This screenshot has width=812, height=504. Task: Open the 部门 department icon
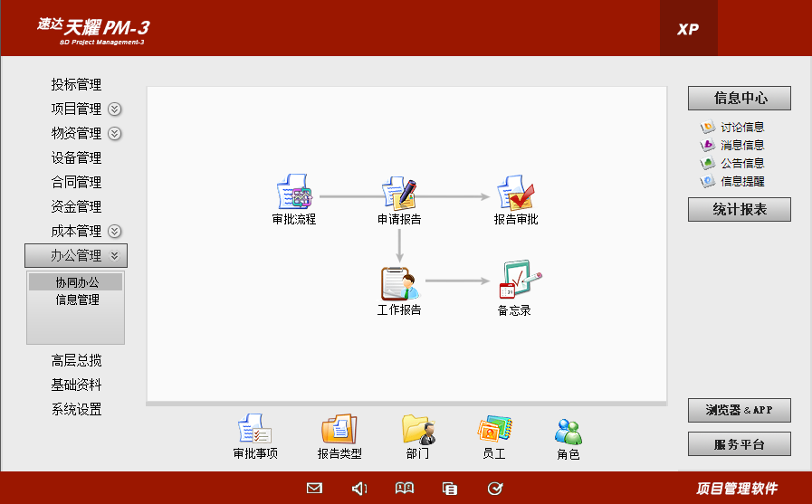(x=418, y=430)
